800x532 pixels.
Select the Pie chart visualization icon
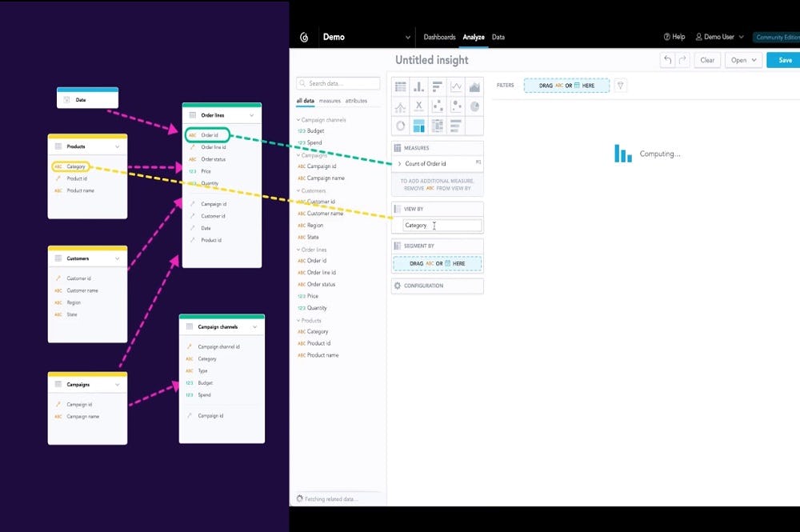[474, 106]
